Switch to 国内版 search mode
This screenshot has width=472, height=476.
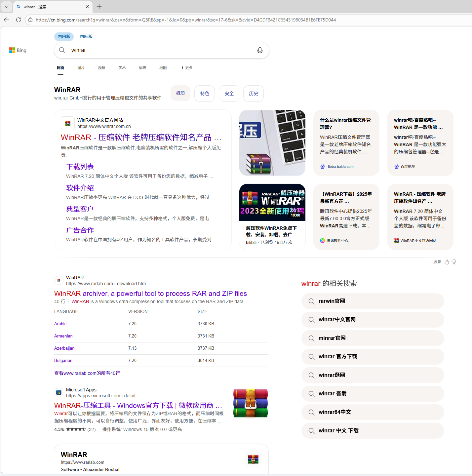coord(64,36)
